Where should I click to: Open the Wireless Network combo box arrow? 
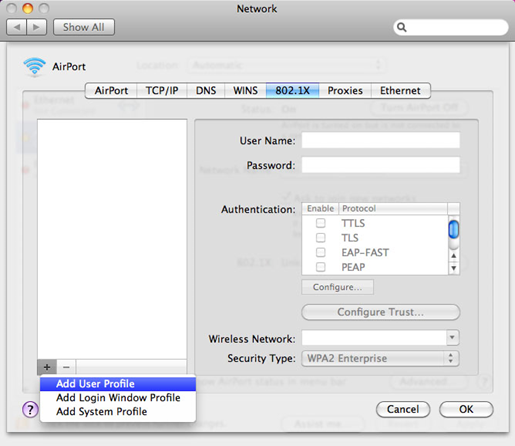452,338
